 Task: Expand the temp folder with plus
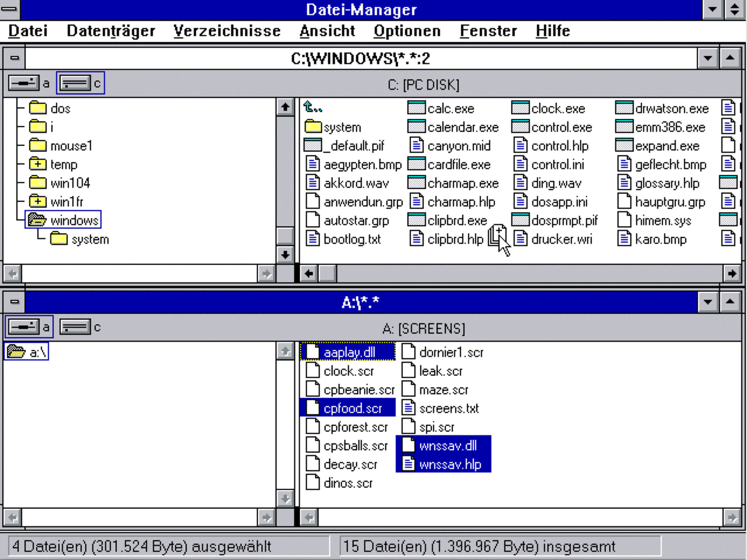tap(37, 164)
